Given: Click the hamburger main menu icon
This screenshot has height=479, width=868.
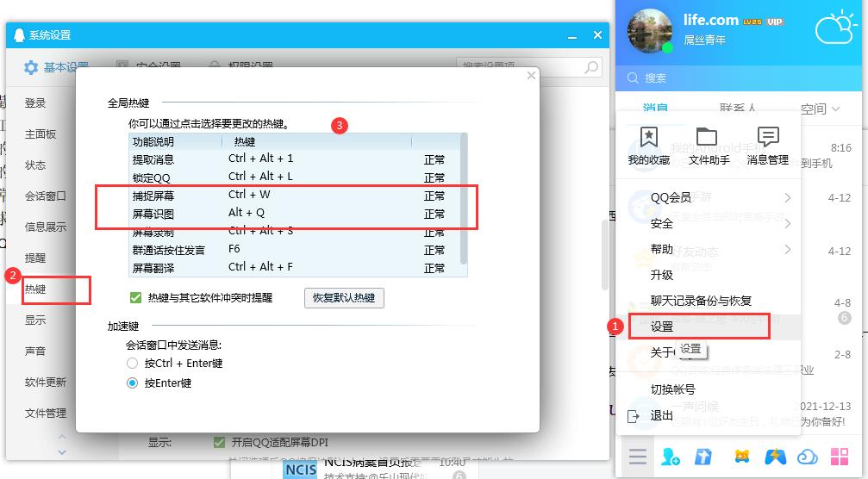Looking at the screenshot, I should 637,457.
